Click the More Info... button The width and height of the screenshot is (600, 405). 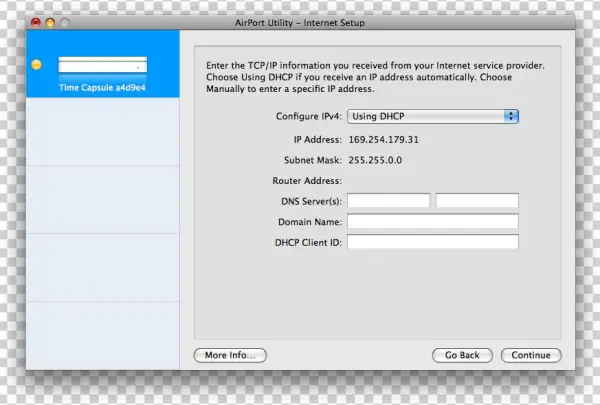(x=230, y=355)
